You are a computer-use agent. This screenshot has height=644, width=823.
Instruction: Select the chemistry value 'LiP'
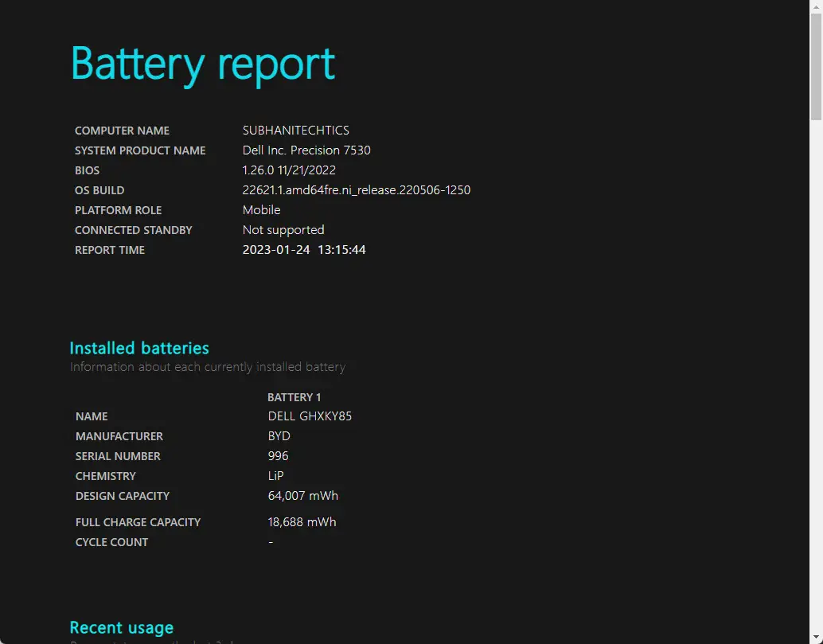[275, 476]
